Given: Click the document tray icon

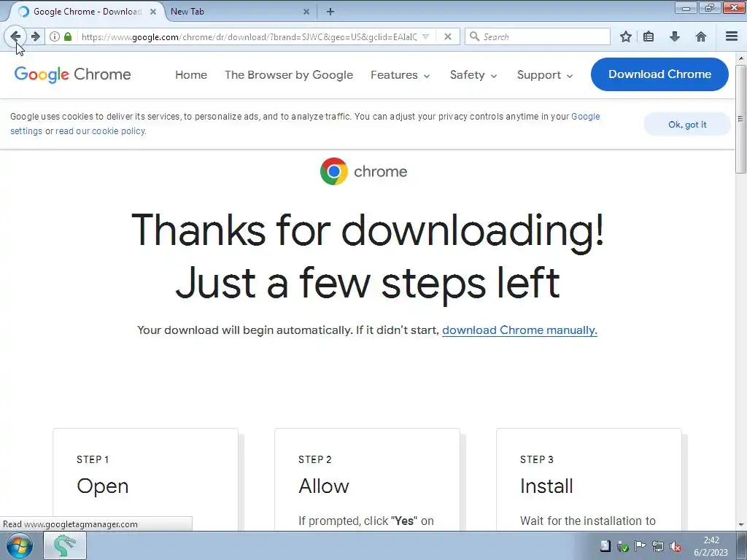Looking at the screenshot, I should point(605,546).
